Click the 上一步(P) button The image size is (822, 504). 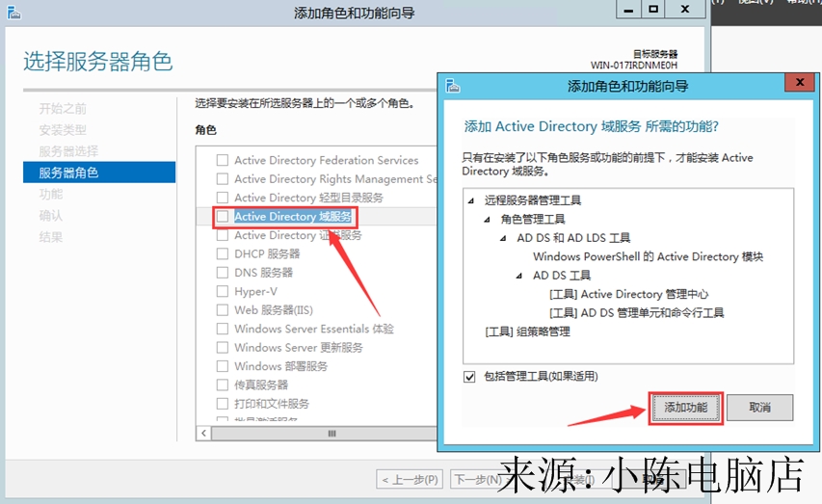[410, 479]
